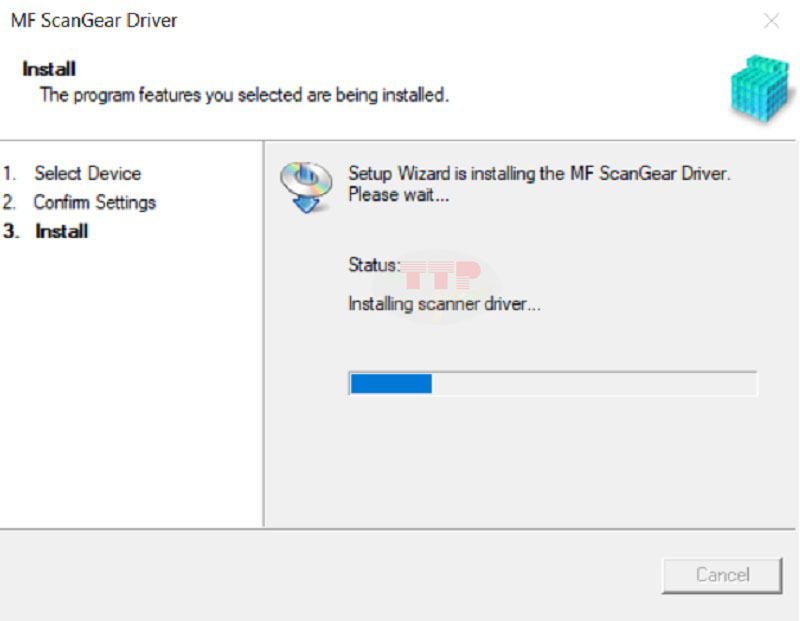Click the installation progress bar

[x=553, y=384]
